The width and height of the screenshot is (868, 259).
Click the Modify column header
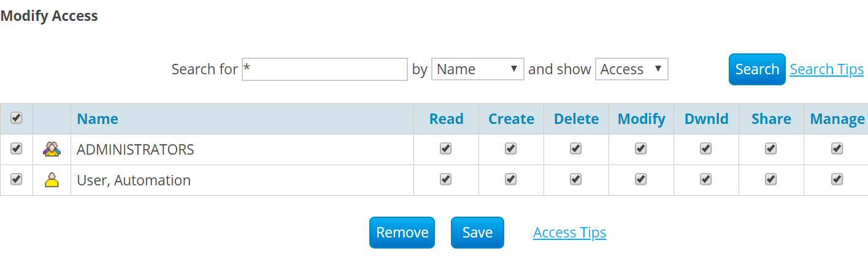pyautogui.click(x=641, y=119)
